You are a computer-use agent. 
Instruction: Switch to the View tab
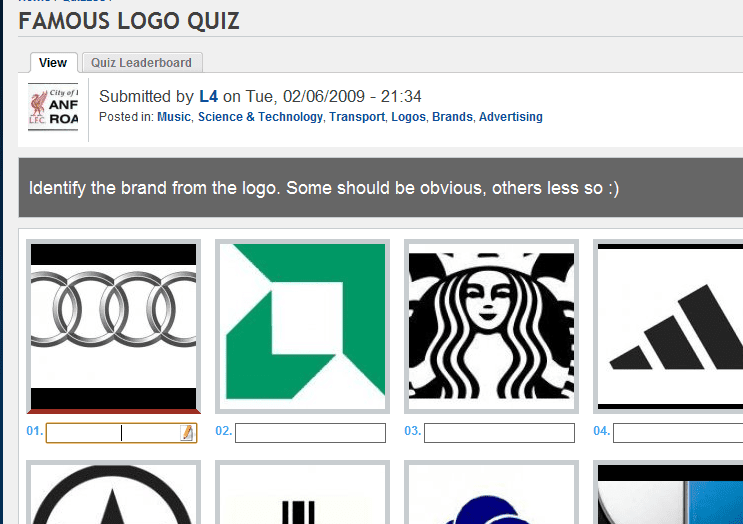[53, 63]
